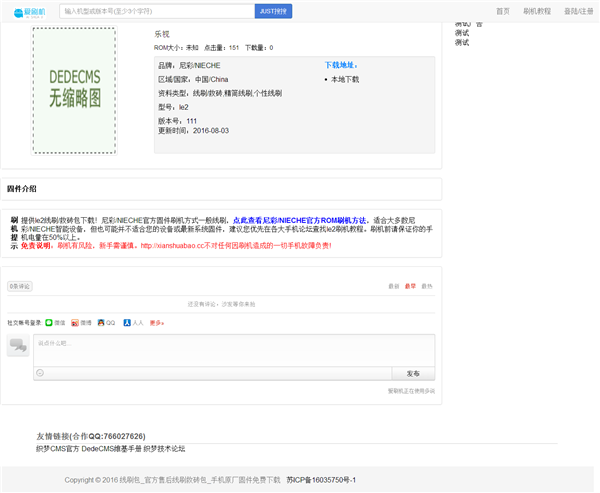Log in with the QQ penguin icon

coord(101,323)
